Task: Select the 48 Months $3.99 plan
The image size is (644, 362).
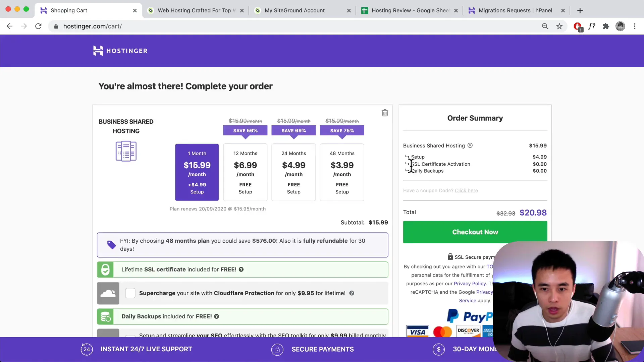Action: click(x=342, y=172)
